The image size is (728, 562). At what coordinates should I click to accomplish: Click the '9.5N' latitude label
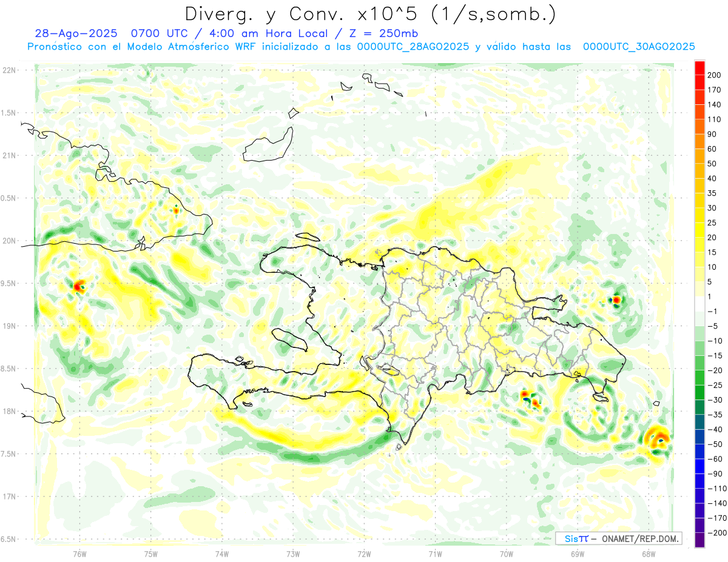tap(9, 283)
